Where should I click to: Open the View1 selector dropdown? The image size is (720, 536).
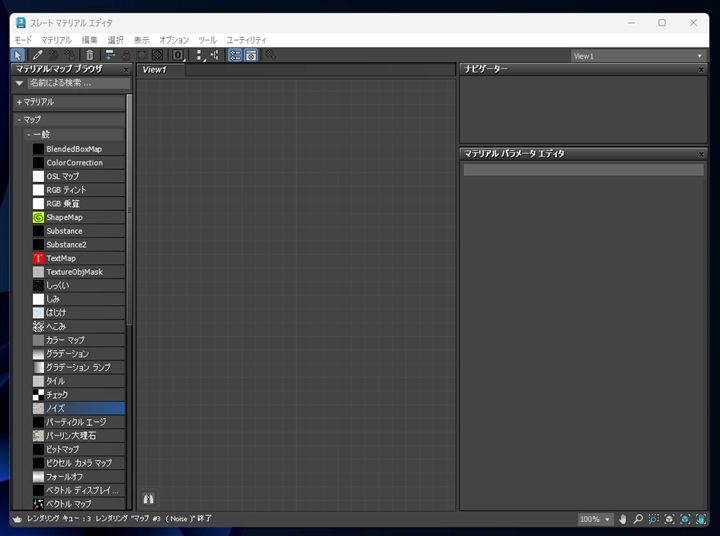click(x=638, y=56)
